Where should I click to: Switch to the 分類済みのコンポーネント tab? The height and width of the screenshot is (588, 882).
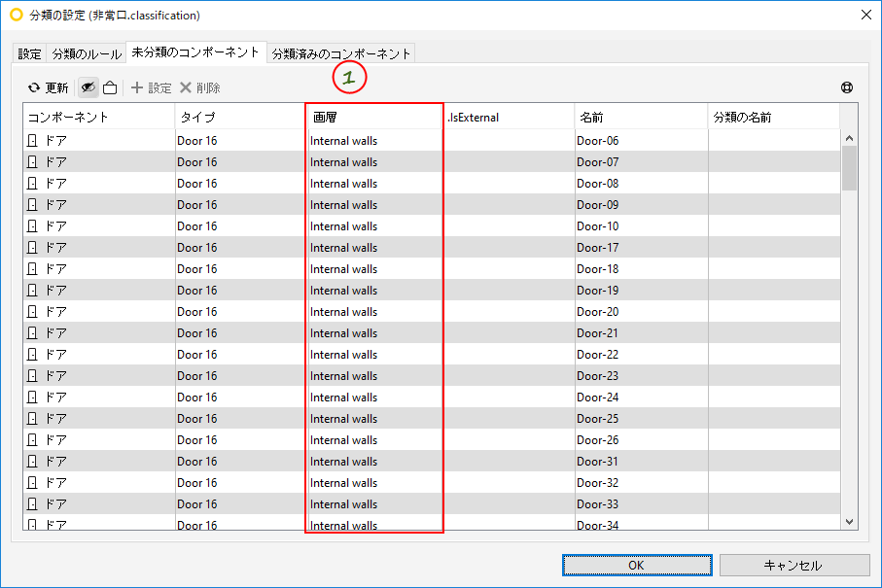click(341, 53)
